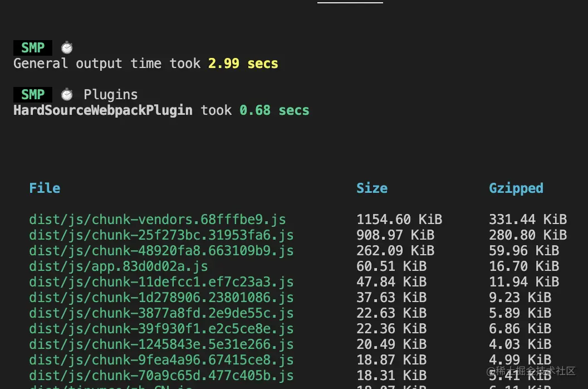Image resolution: width=588 pixels, height=389 pixels.
Task: Click the chunk-70a9c65d.477c405b.js file entry
Action: tap(161, 376)
